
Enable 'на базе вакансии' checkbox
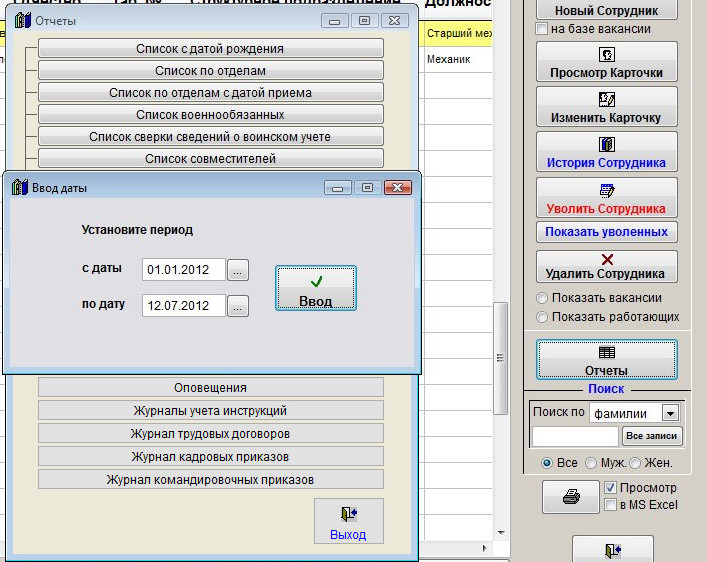tap(542, 29)
